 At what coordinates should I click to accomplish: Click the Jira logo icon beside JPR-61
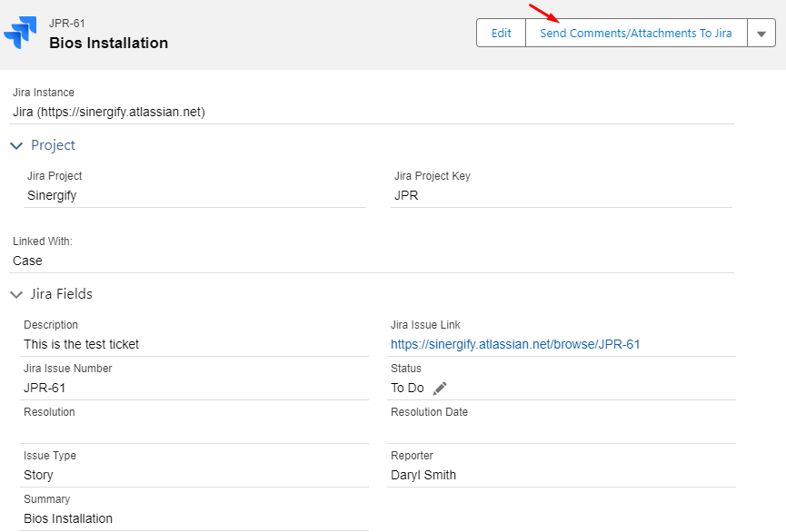click(20, 33)
